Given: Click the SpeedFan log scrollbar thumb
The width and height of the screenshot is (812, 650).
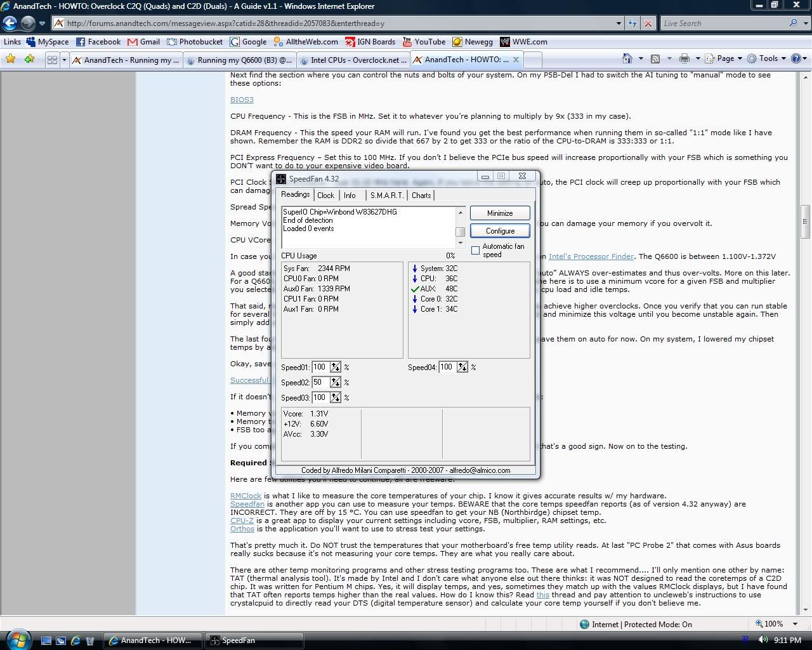Looking at the screenshot, I should pyautogui.click(x=461, y=232).
